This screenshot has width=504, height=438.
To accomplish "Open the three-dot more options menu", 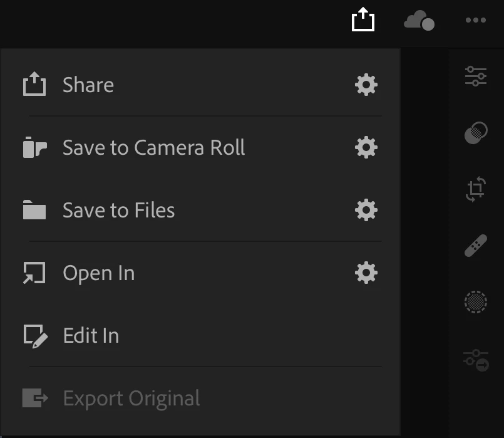I will (x=475, y=21).
